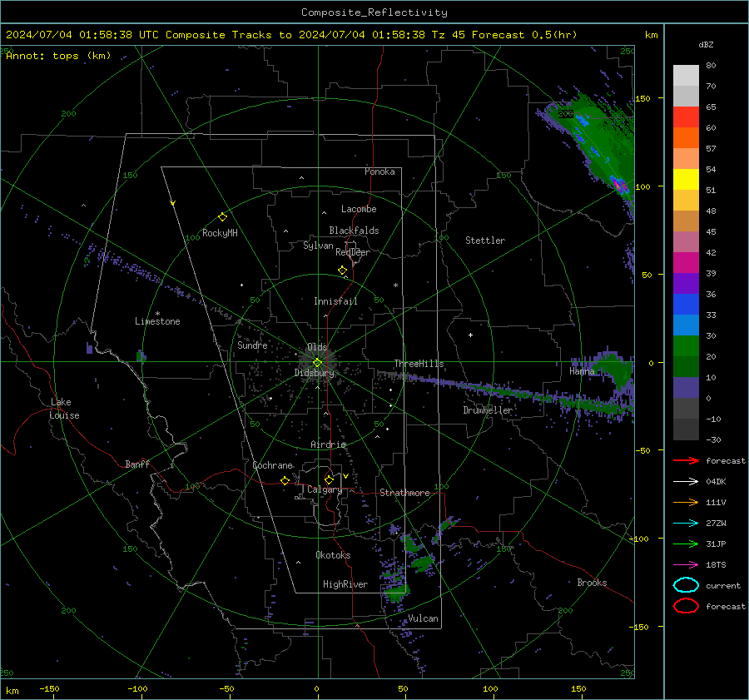Viewport: 749px width, 700px height.
Task: Click the yellow swatch between 54 and 51
Action: tap(686, 180)
